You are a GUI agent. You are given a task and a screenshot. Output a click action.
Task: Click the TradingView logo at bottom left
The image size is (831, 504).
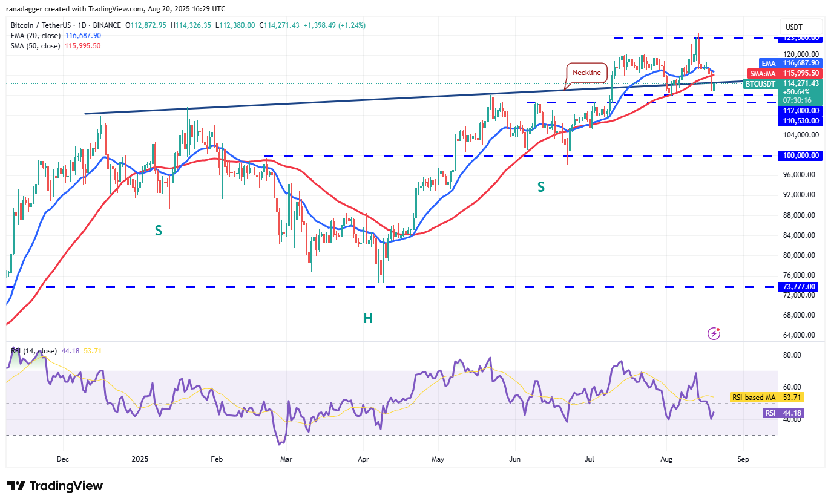pos(55,486)
